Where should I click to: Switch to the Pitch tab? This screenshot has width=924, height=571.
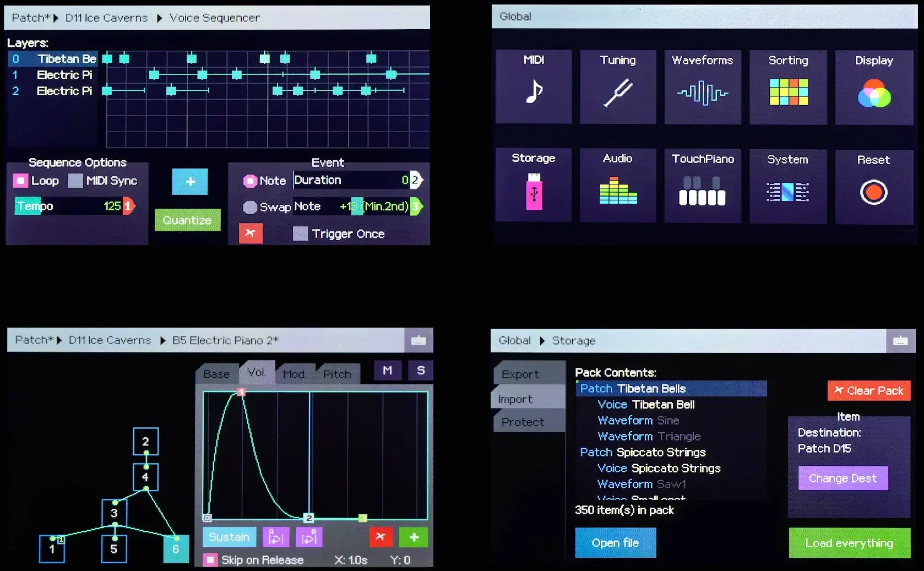(x=337, y=374)
